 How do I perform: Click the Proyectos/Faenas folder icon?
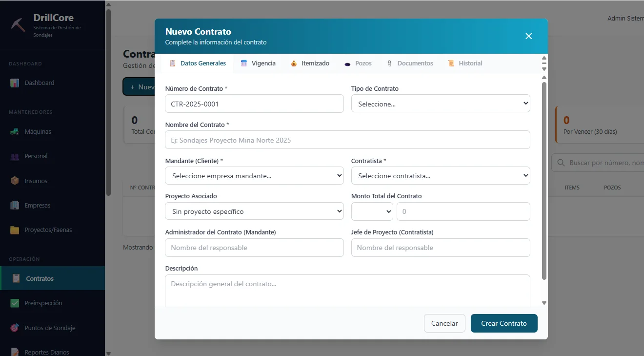pos(15,230)
